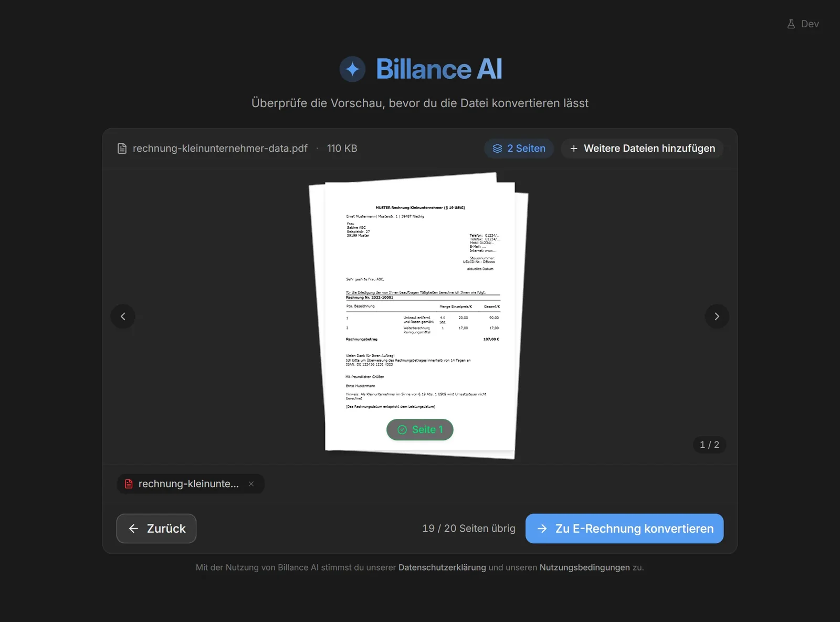Screen dimensions: 840x622
Task: Click the 19 / 20 Seiten übrig text
Action: [469, 529]
